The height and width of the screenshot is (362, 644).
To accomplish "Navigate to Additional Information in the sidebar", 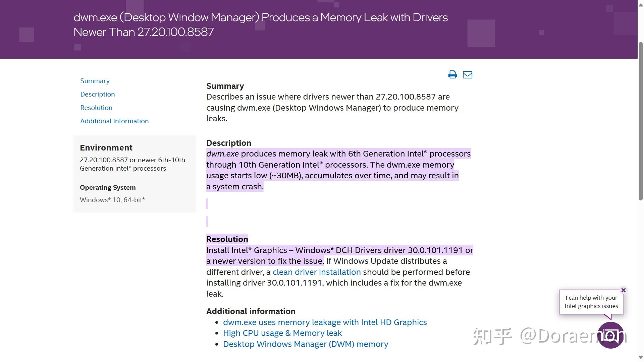I will pos(114,121).
